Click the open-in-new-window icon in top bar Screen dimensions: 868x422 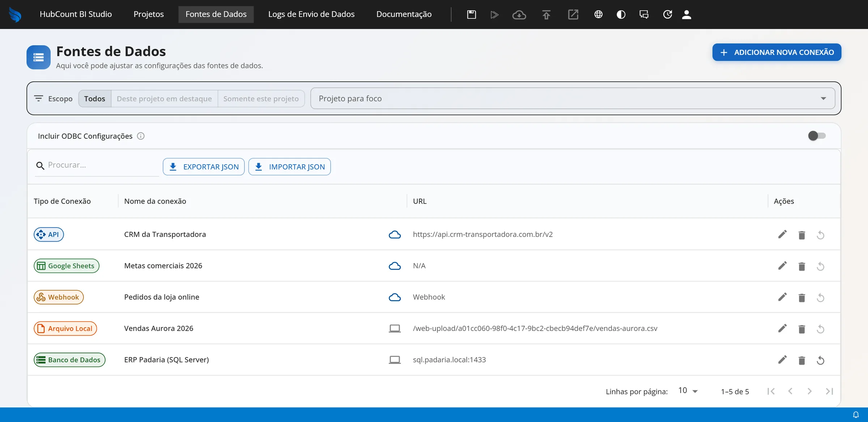[x=573, y=14]
